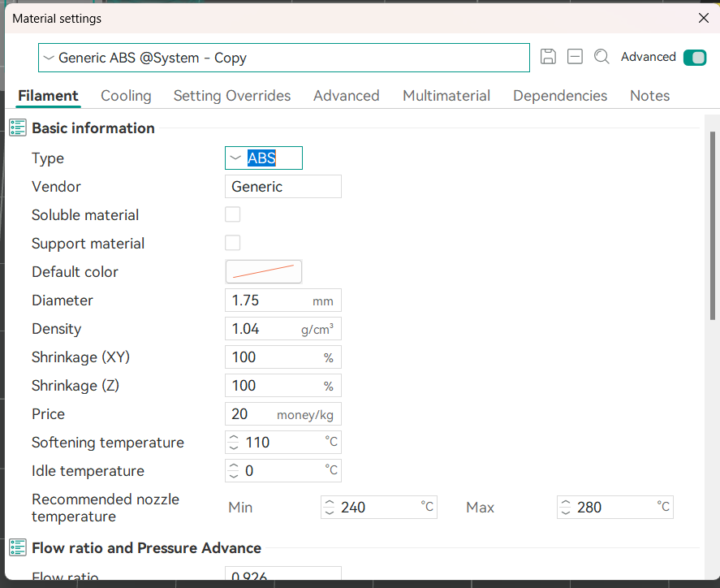
Task: Expand the filament Type dropdown
Action: point(263,158)
